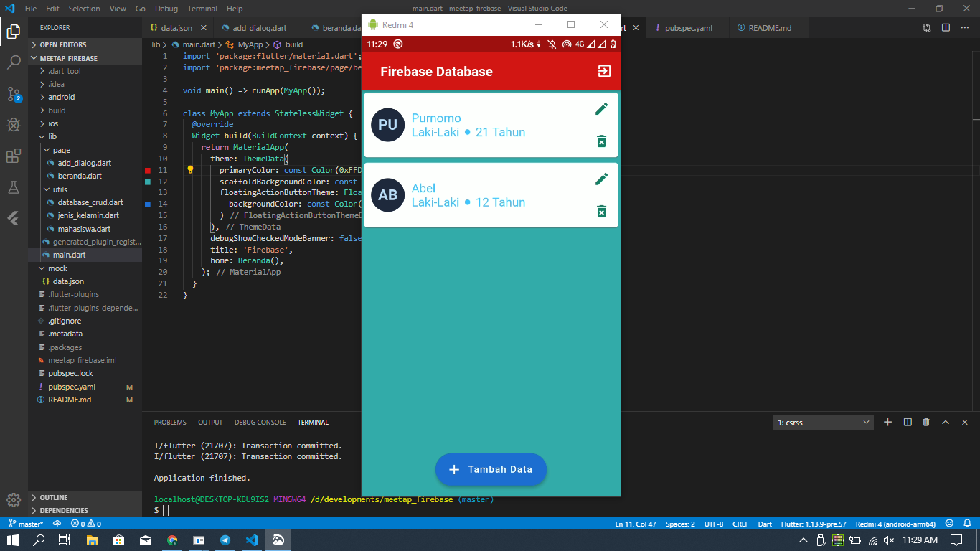This screenshot has height=551, width=980.
Task: Switch to the add_dialog.dart editor tab
Action: point(259,28)
